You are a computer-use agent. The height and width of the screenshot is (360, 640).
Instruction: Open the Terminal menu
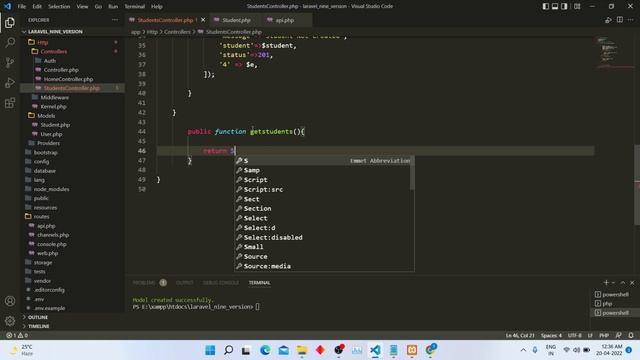pyautogui.click(x=135, y=7)
